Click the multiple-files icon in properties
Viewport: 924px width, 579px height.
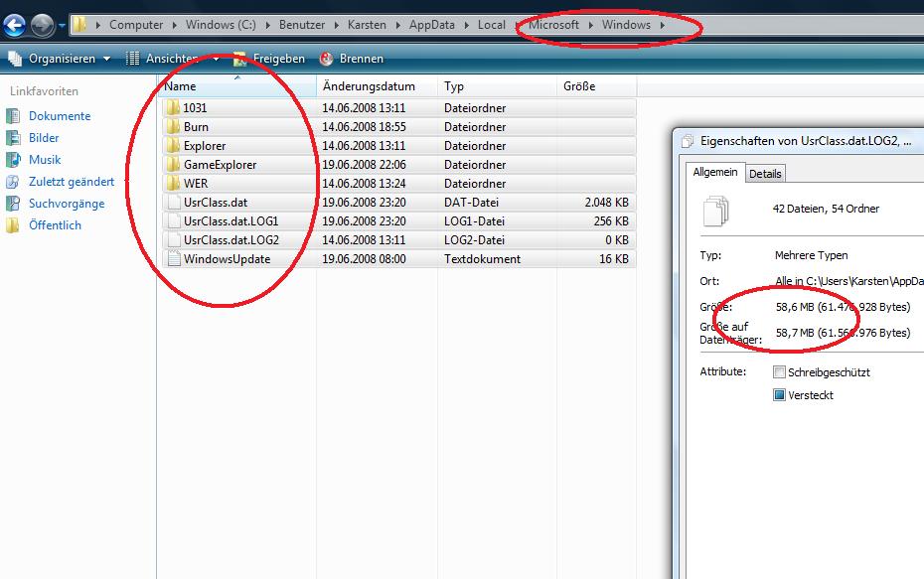point(716,211)
